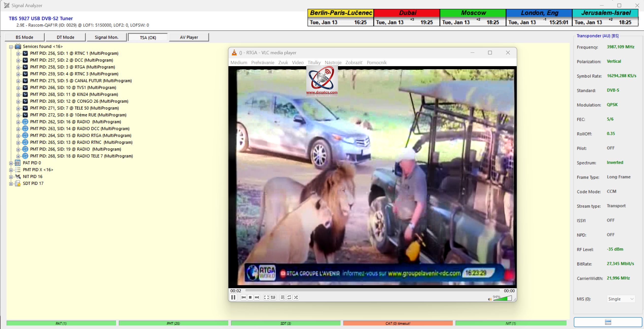Open the MIS Single dropdown
The width and height of the screenshot is (644, 329).
click(621, 299)
